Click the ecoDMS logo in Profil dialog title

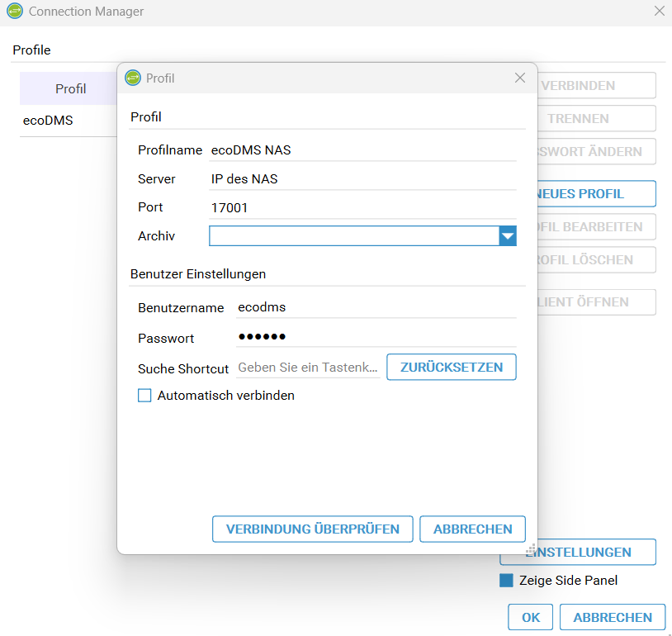coord(132,78)
